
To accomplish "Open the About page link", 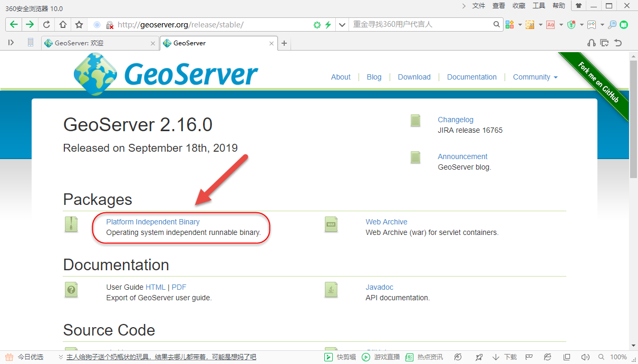I will point(341,77).
